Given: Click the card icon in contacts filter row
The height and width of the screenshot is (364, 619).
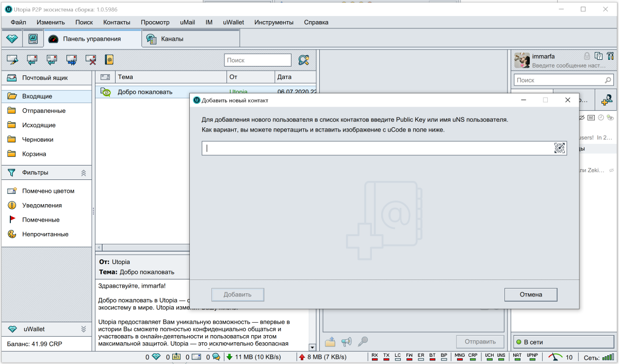Looking at the screenshot, I should [x=592, y=118].
